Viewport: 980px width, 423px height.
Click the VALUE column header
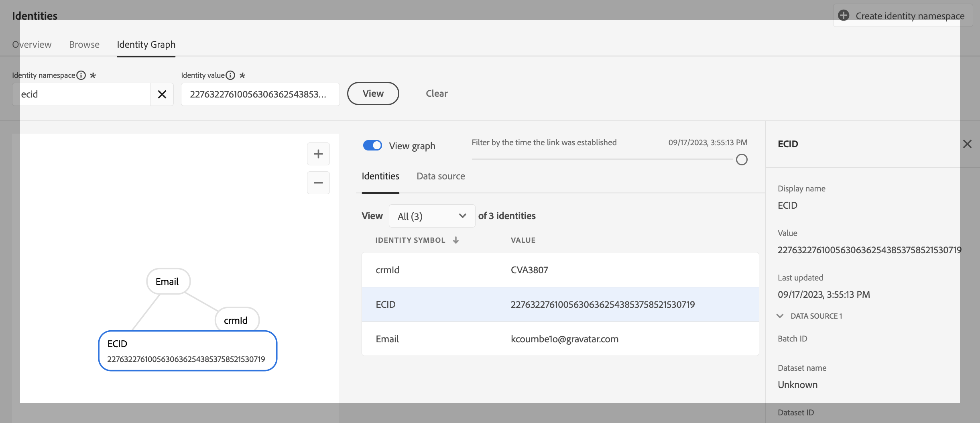[523, 240]
